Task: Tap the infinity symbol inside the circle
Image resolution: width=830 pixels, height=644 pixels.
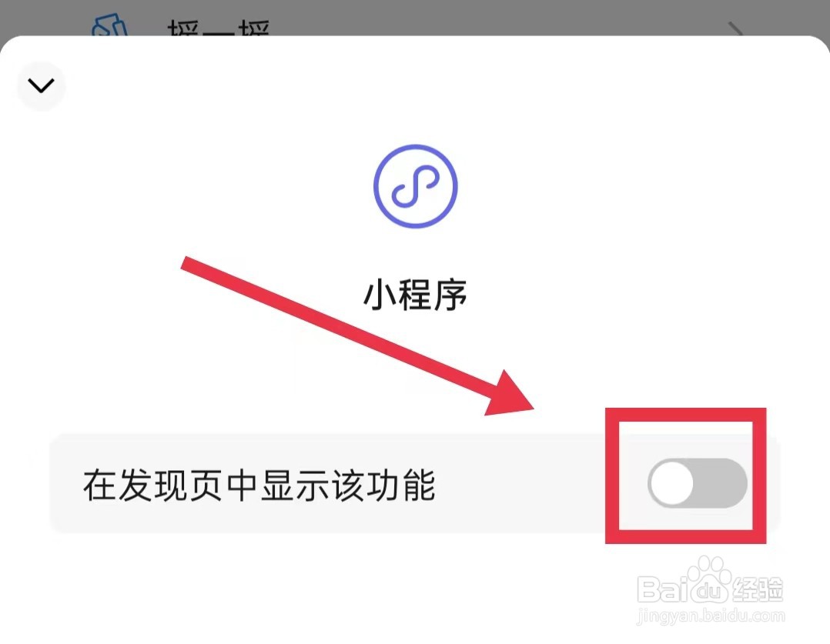Action: [416, 186]
